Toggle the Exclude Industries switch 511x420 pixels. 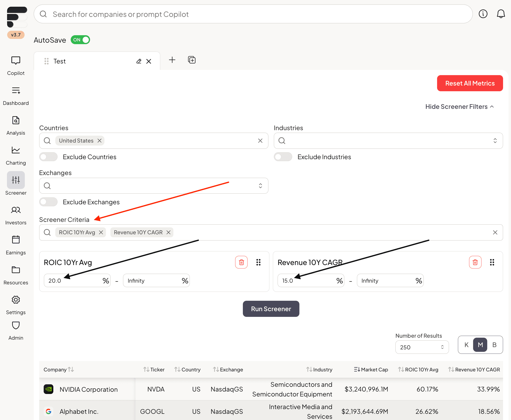tap(283, 156)
